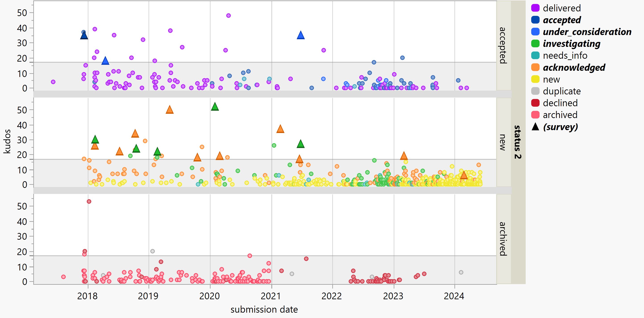Click the duplicate gray legend swatch

535,91
